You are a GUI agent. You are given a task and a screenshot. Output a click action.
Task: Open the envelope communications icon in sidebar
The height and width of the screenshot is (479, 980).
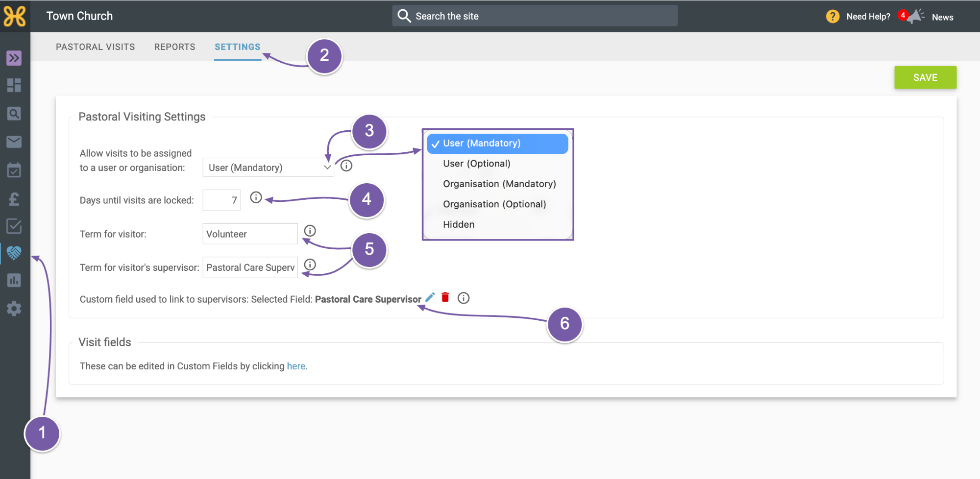coord(14,142)
